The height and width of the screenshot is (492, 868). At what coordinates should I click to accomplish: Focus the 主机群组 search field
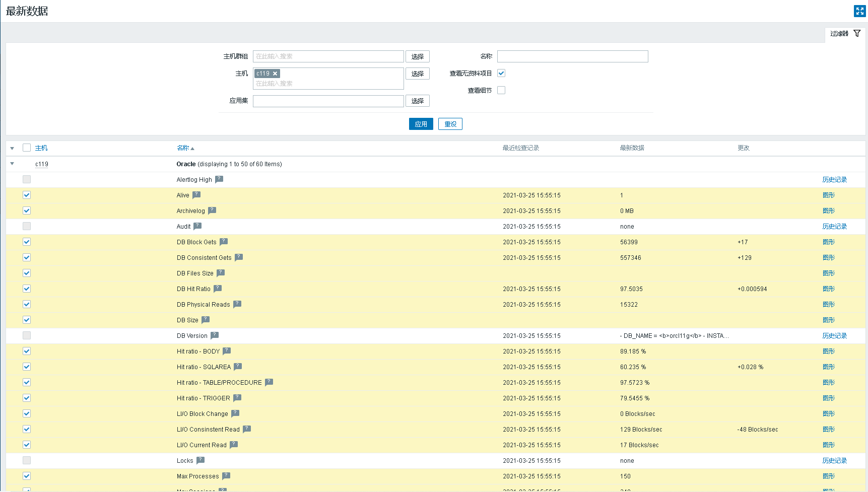click(328, 56)
